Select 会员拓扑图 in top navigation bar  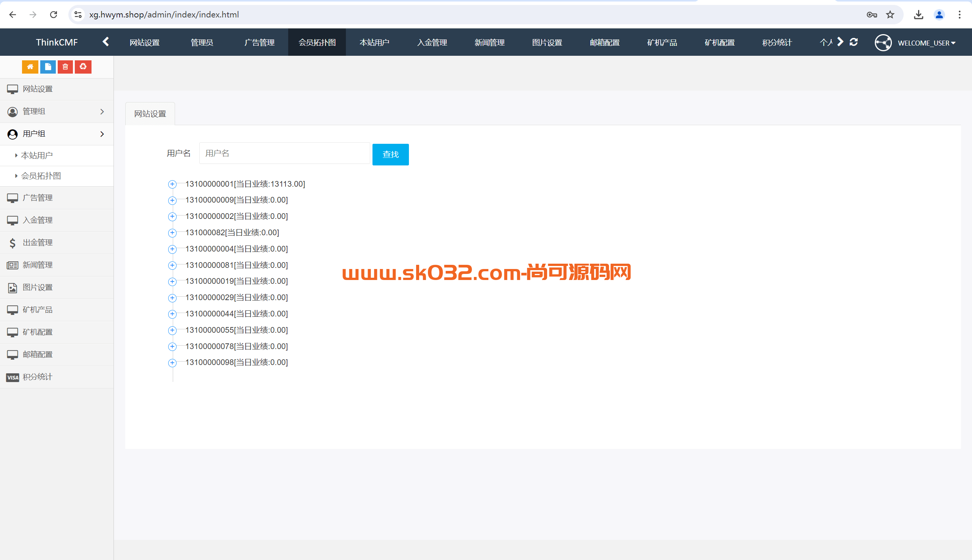tap(317, 42)
